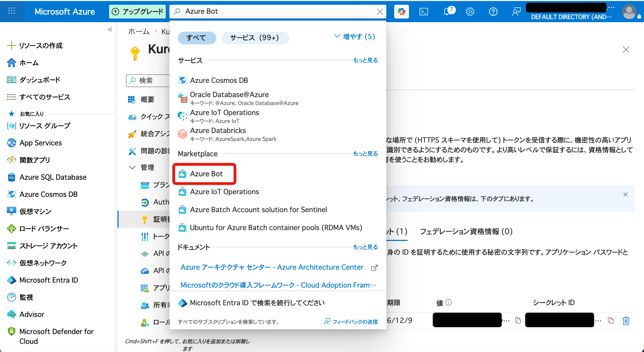Collapse the left sidebar with the double chevron

click(110, 30)
